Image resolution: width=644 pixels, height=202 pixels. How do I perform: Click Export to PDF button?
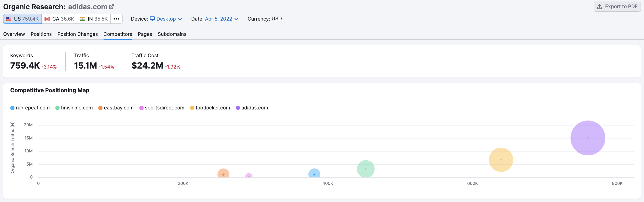(x=617, y=7)
